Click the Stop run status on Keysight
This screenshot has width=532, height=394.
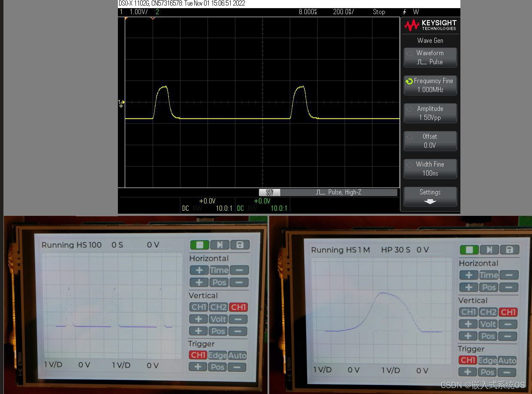pyautogui.click(x=379, y=12)
